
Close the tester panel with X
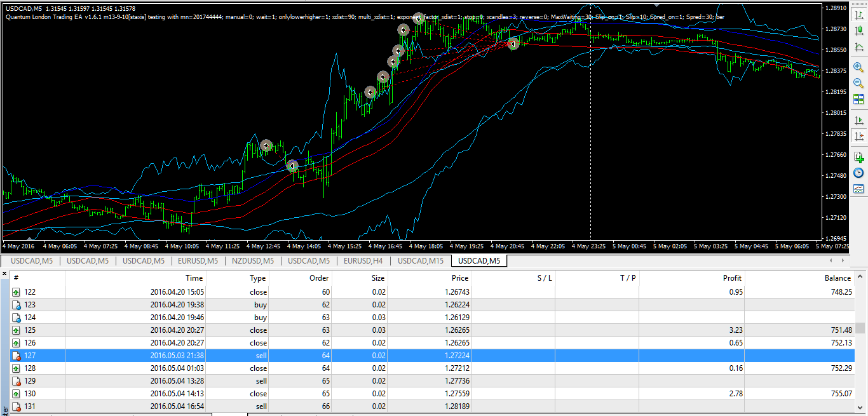pyautogui.click(x=4, y=273)
